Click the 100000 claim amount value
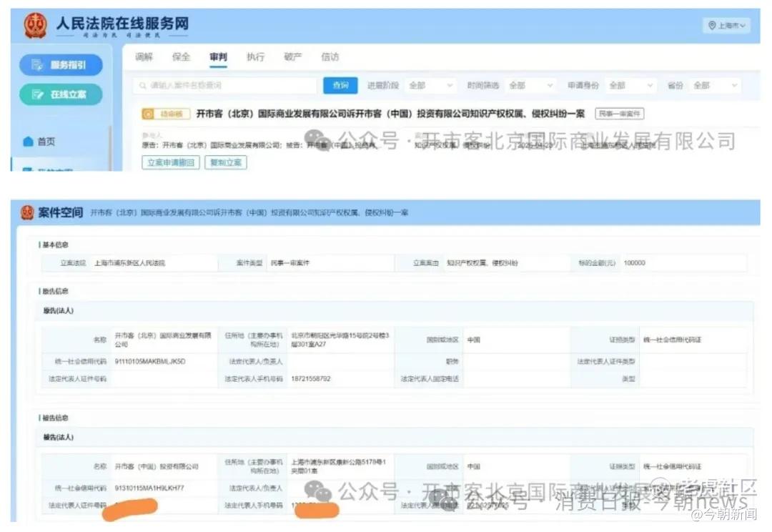The image size is (772, 532). click(x=634, y=263)
